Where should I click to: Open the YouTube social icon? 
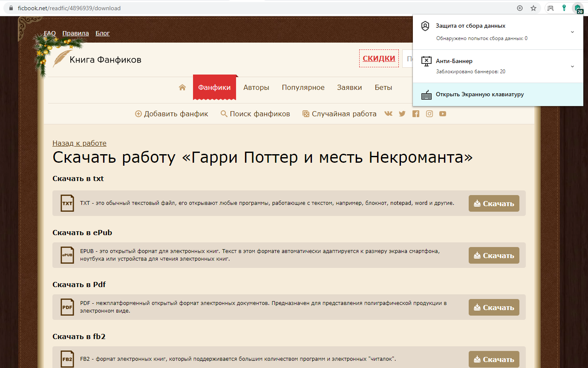(443, 114)
